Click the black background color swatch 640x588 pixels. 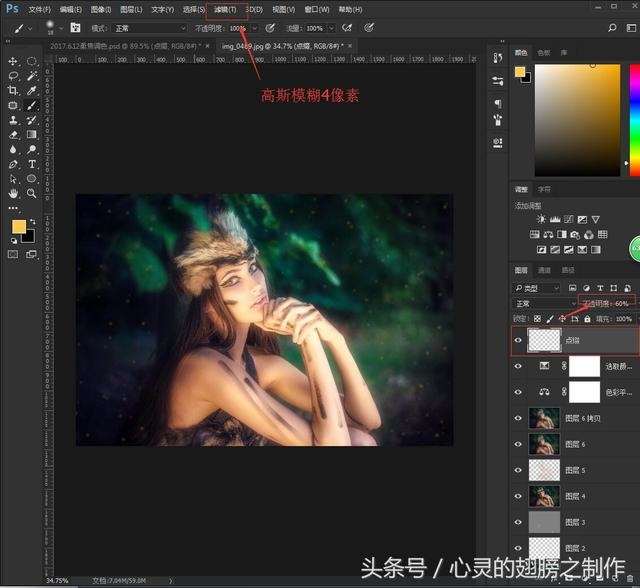29,237
